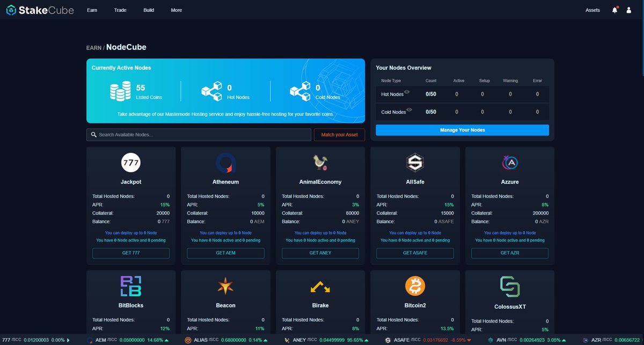Screen dimensions: 644x345
Task: Click the AZR ticker icon
Action: click(x=586, y=340)
